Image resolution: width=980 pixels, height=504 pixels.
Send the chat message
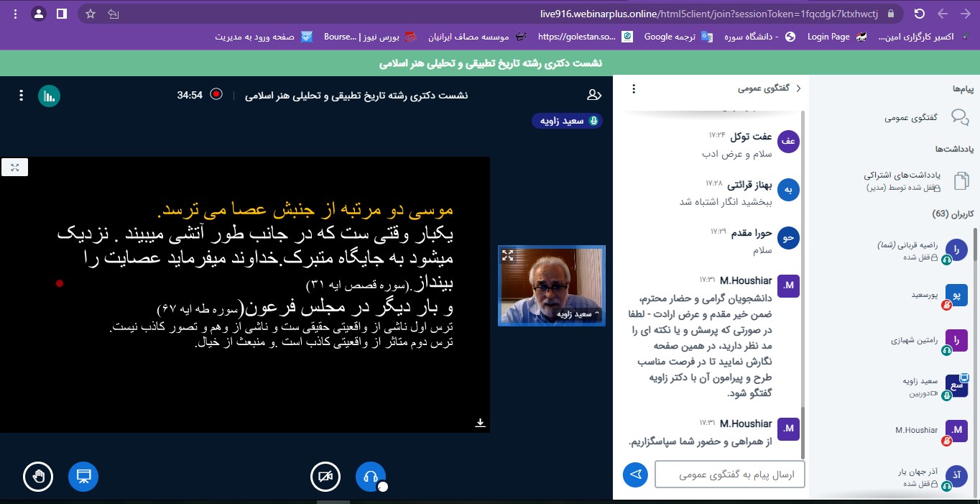click(635, 475)
